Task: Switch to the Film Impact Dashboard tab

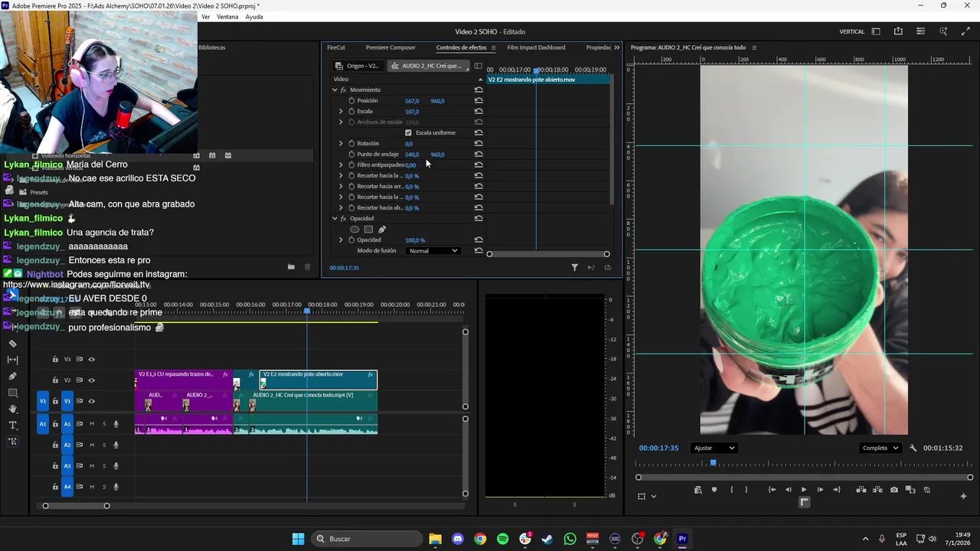Action: coord(536,47)
